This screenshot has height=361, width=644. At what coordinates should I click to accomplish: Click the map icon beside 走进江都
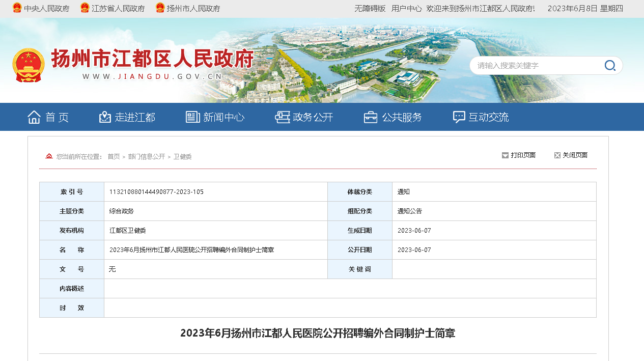pos(105,117)
